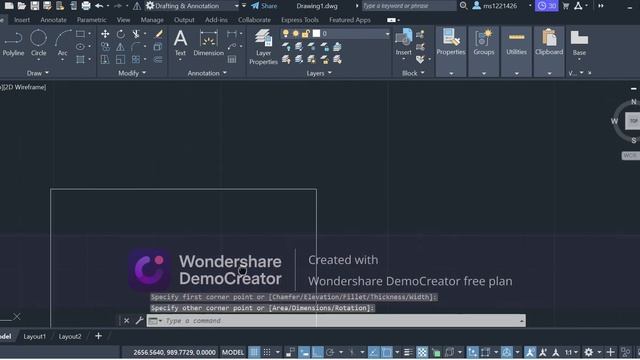640x360 pixels.
Task: Click the Share button
Action: tap(264, 6)
